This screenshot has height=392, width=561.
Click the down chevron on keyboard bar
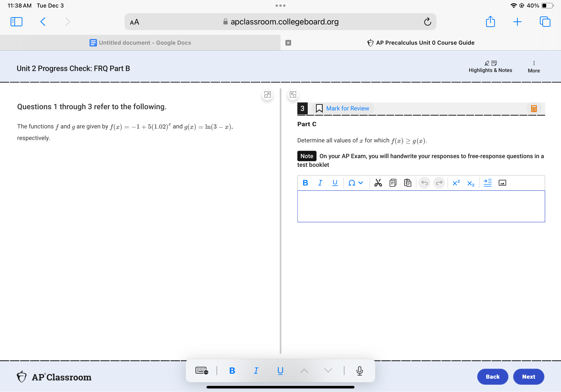328,371
